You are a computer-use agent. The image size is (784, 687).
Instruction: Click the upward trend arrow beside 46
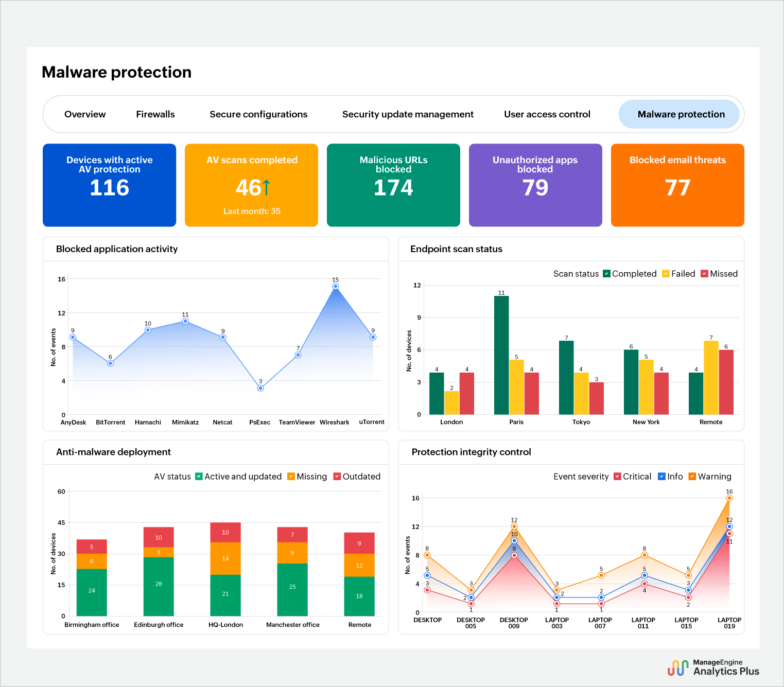pyautogui.click(x=266, y=188)
